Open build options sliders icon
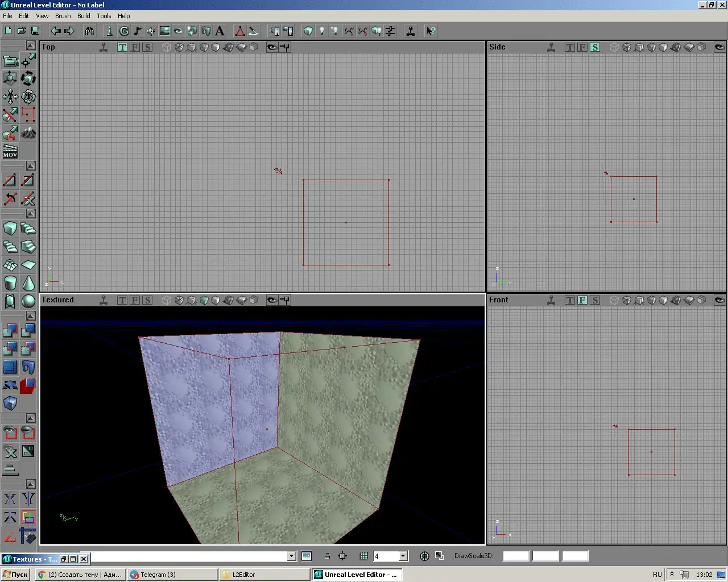 click(x=390, y=31)
